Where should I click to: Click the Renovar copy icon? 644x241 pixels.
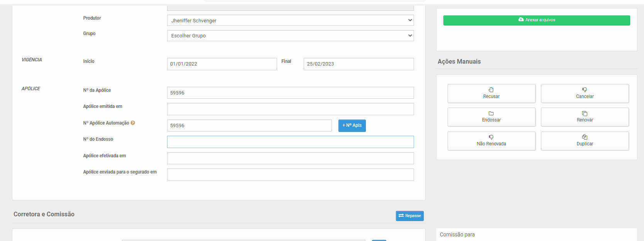pyautogui.click(x=585, y=113)
